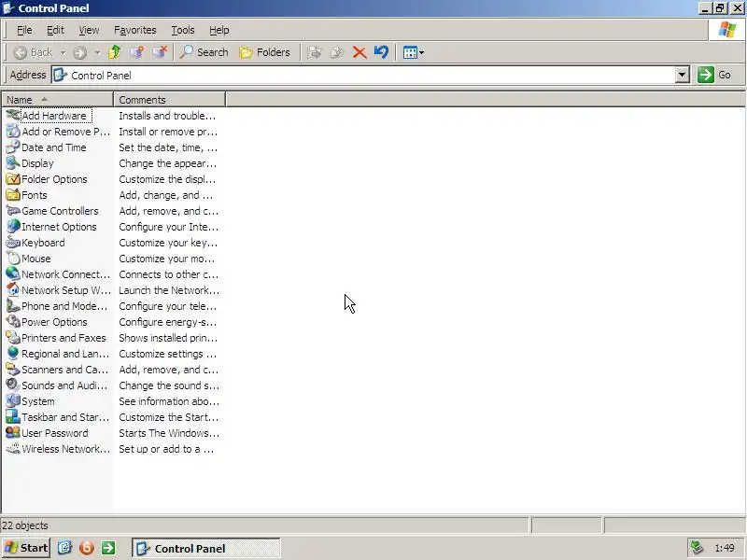
Task: Click the Forward arrow button
Action: coord(79,52)
